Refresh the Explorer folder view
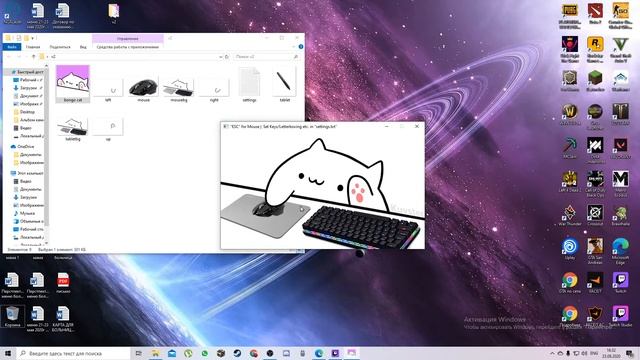Viewport: 640px width, 360px height. (x=227, y=57)
